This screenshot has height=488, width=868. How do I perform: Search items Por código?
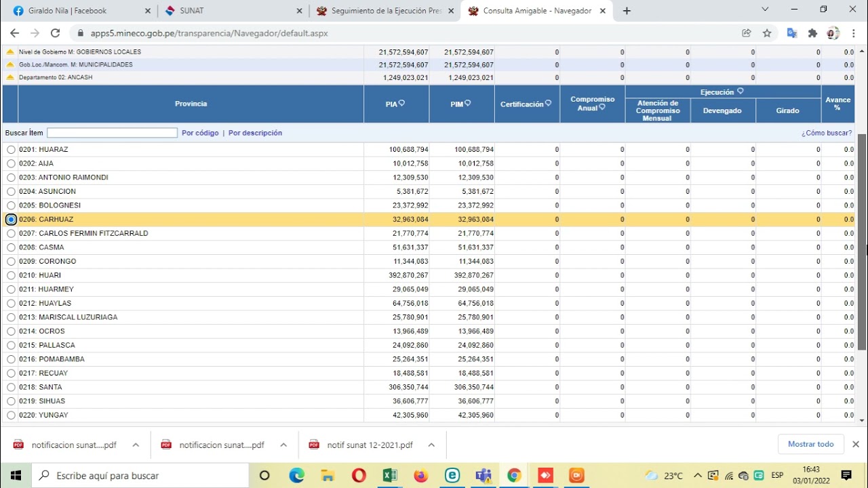200,133
